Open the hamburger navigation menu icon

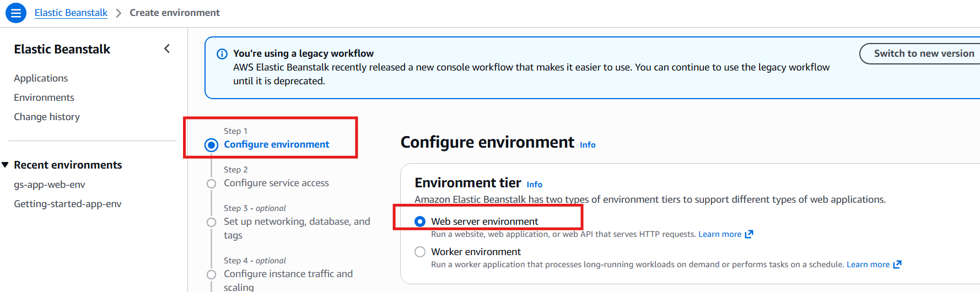point(16,13)
